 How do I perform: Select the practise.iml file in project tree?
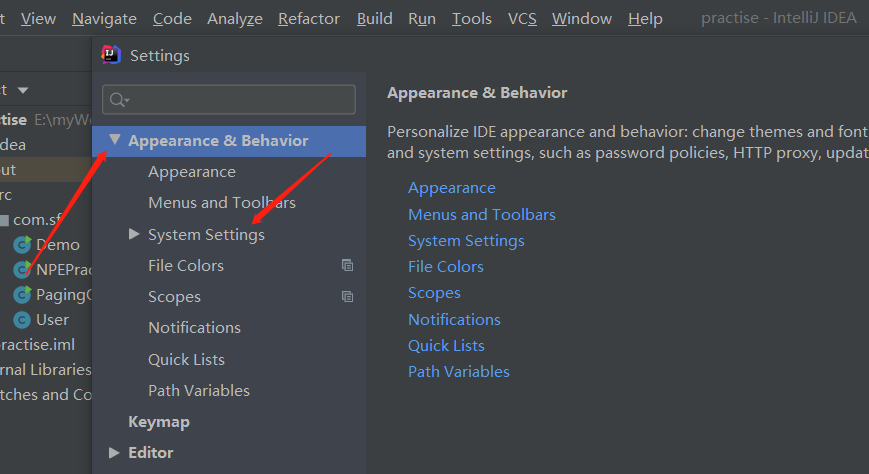[37, 345]
